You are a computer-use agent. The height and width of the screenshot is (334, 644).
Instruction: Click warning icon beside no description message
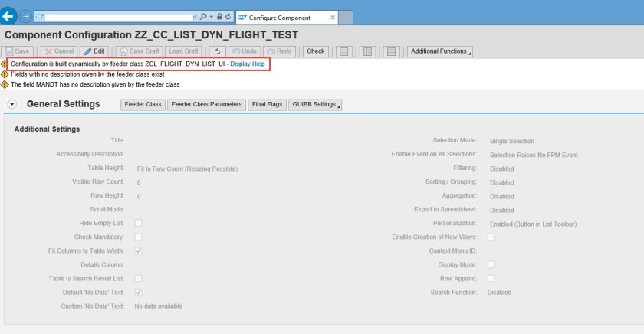pyautogui.click(x=4, y=74)
